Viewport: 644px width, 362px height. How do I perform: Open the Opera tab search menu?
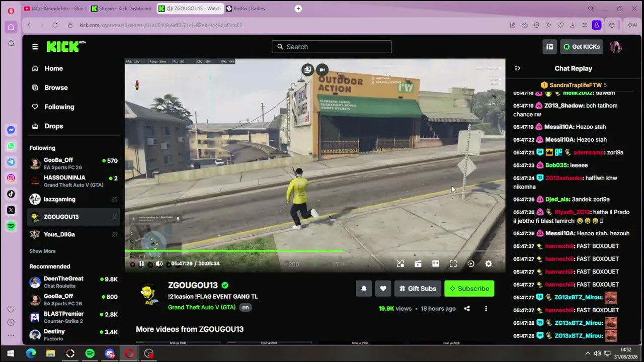[591, 9]
